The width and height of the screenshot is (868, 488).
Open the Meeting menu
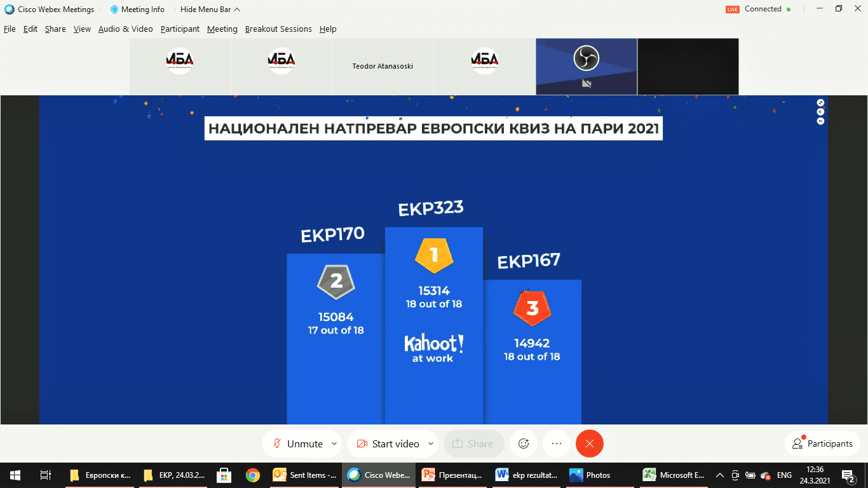[x=222, y=29]
